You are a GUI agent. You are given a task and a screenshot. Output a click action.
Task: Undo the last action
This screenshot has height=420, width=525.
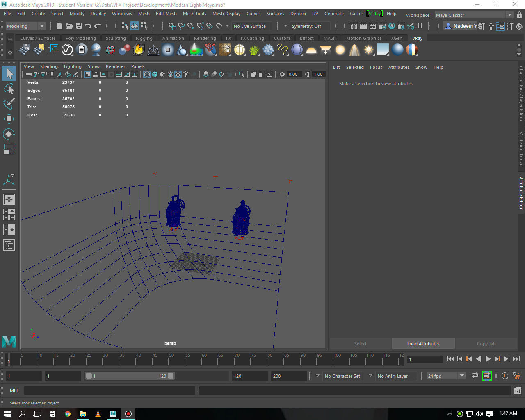[88, 26]
